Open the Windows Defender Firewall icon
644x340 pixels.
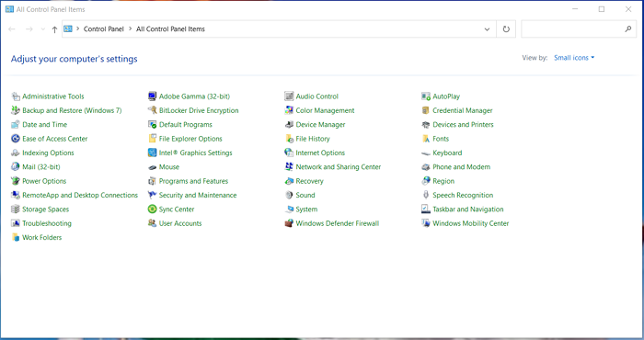point(289,223)
